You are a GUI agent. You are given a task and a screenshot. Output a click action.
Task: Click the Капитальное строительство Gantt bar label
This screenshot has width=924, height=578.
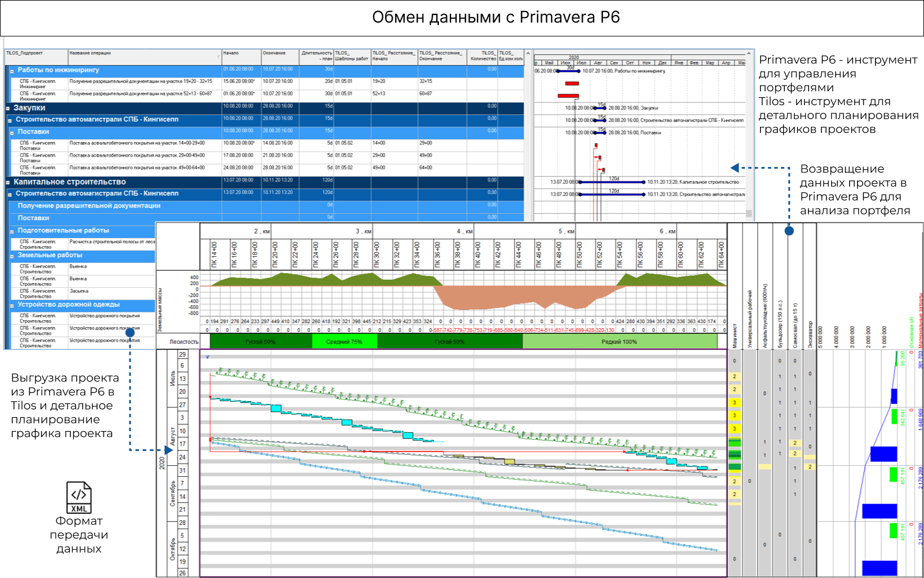(x=693, y=182)
